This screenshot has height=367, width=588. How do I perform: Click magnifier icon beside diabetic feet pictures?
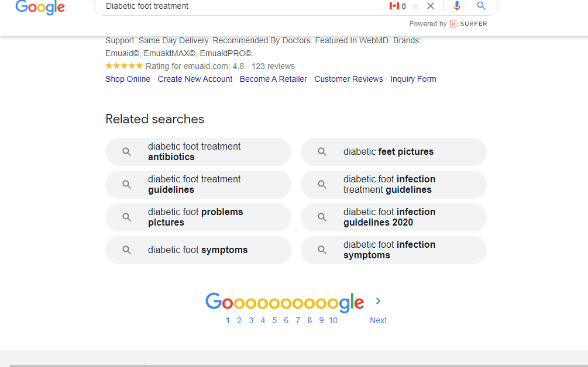[322, 152]
